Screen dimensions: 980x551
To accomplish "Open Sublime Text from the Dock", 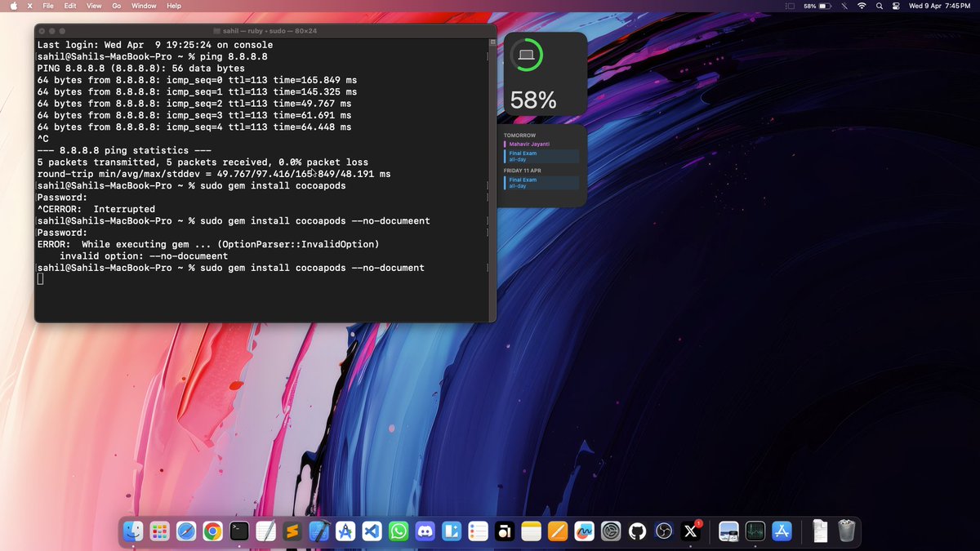I will point(292,531).
